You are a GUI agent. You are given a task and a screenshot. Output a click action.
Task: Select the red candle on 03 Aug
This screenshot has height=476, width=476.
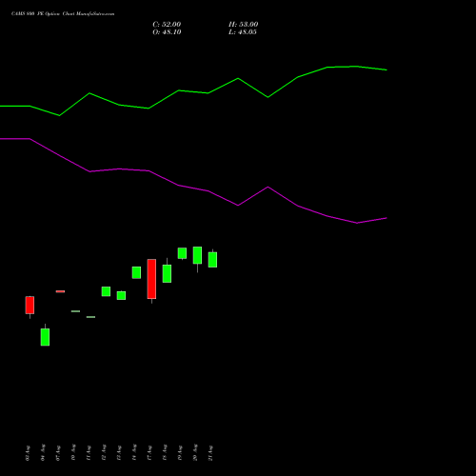(30, 306)
